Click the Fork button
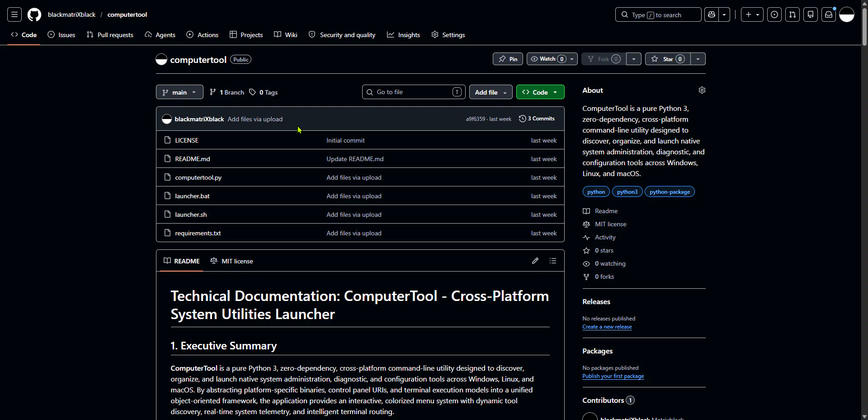 pyautogui.click(x=604, y=59)
